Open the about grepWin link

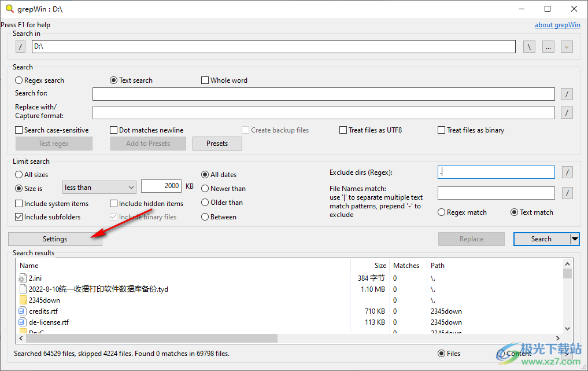click(557, 25)
